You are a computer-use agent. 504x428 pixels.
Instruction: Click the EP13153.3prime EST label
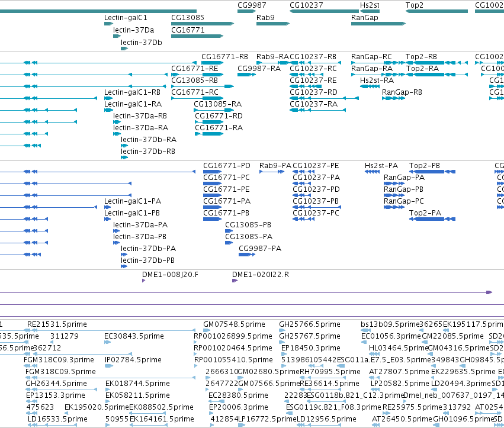56,395
